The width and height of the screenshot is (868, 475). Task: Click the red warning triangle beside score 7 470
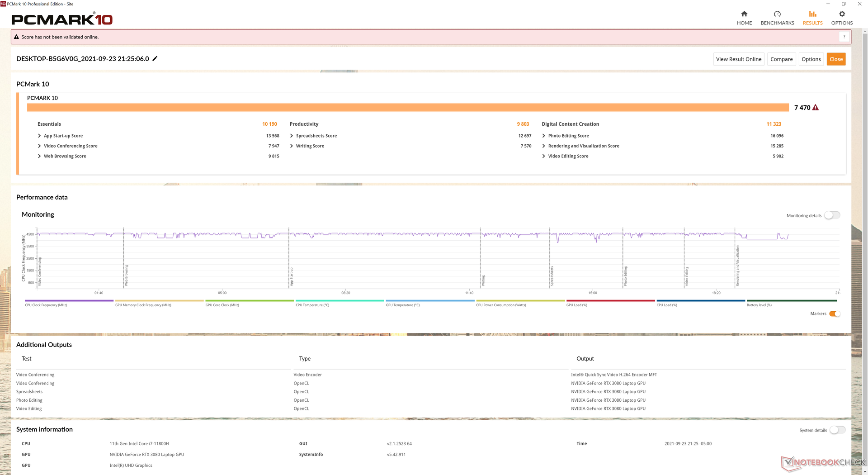point(816,108)
